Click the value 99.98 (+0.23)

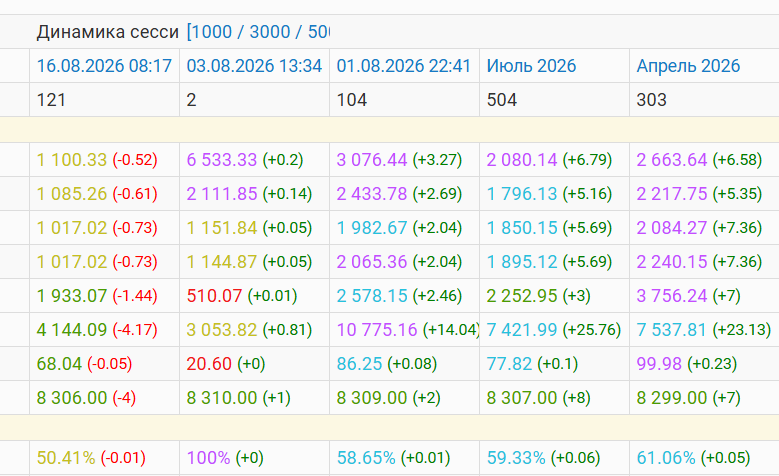(687, 364)
